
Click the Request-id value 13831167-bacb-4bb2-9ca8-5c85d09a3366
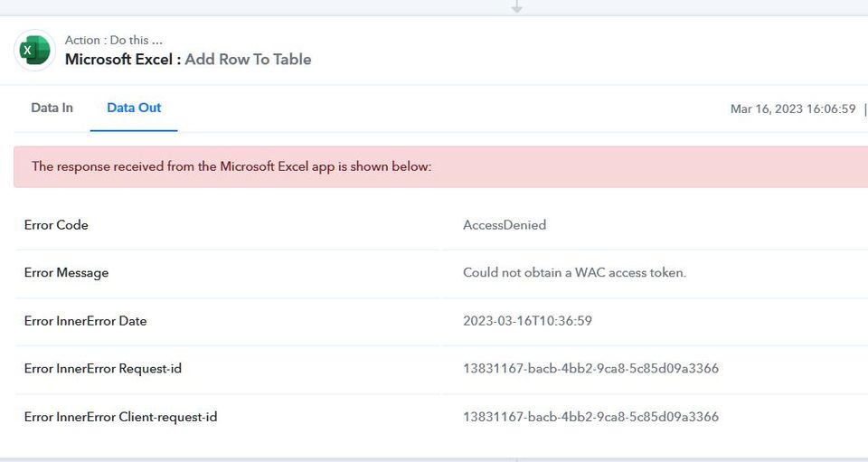(590, 369)
